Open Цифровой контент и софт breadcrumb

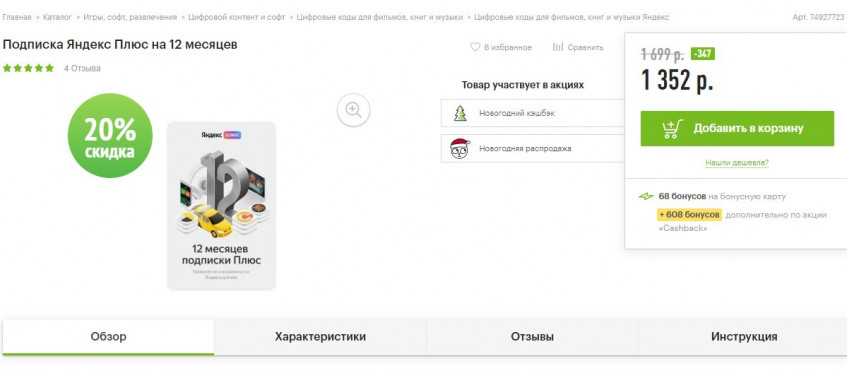click(x=237, y=17)
